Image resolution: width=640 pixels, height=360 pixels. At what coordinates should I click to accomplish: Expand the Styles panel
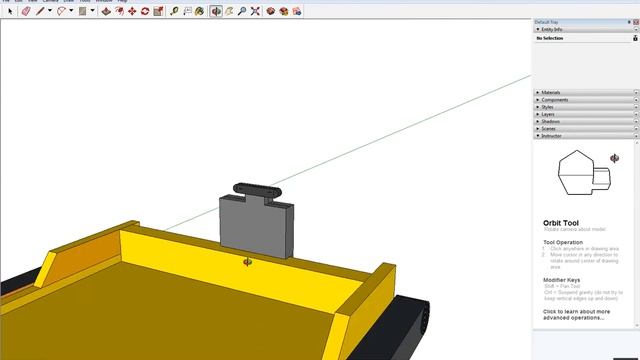pyautogui.click(x=538, y=107)
